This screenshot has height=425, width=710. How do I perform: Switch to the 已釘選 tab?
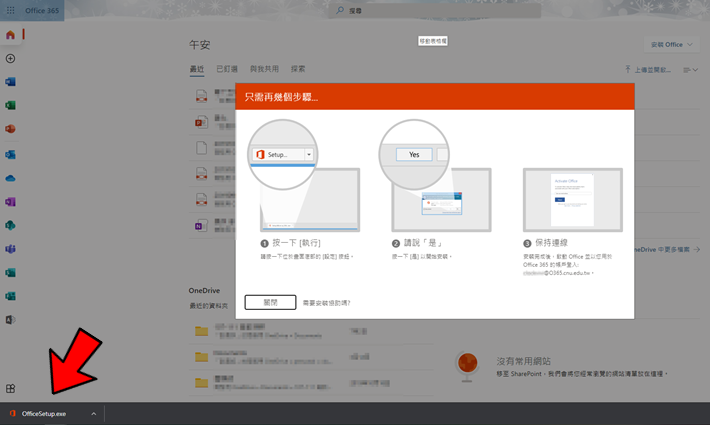(x=227, y=69)
